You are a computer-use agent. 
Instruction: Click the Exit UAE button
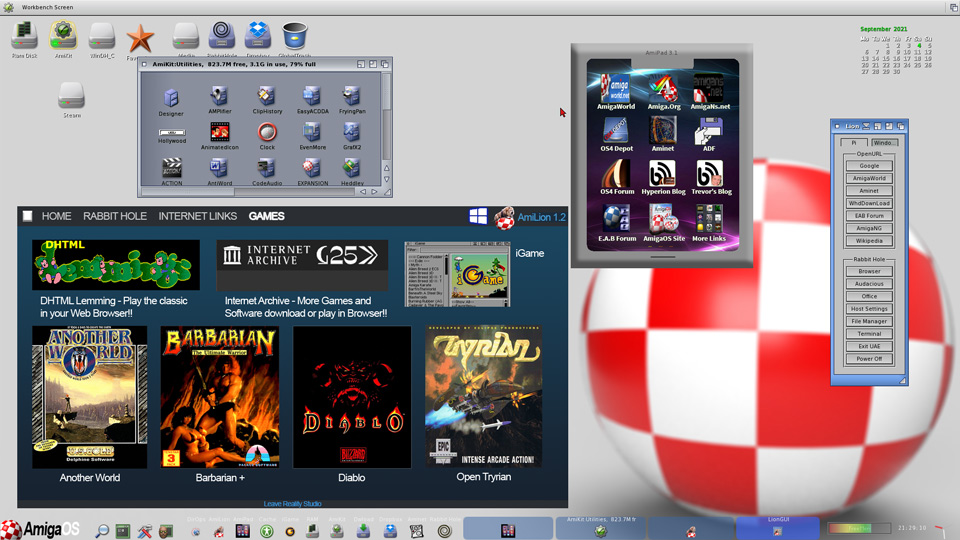click(x=869, y=346)
